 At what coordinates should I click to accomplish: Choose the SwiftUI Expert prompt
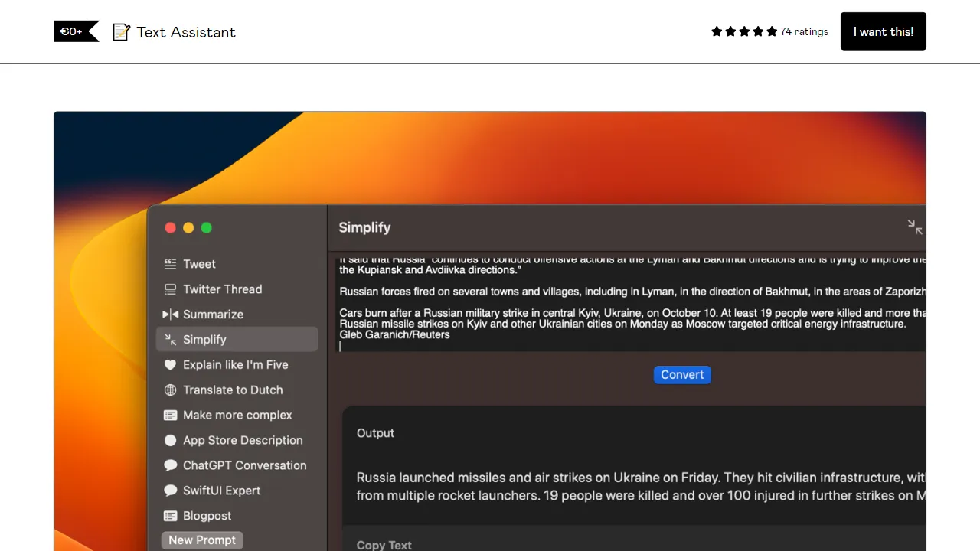237,491
